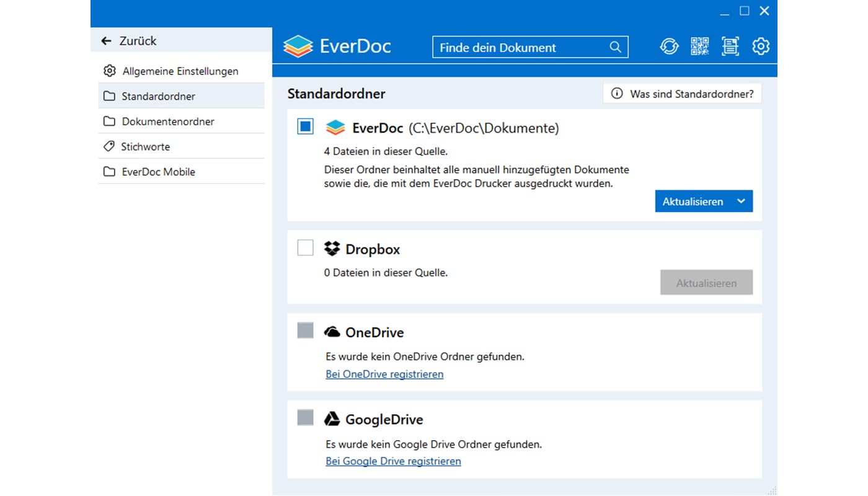This screenshot has height=496, width=868.
Task: Open the QR code icon
Action: (700, 46)
